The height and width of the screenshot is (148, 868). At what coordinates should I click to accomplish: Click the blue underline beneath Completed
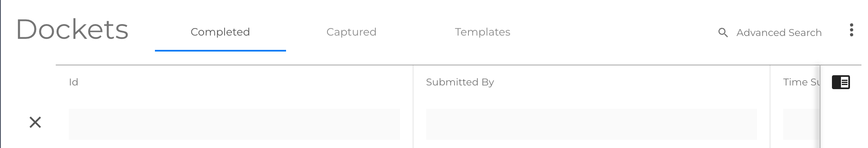pyautogui.click(x=220, y=51)
